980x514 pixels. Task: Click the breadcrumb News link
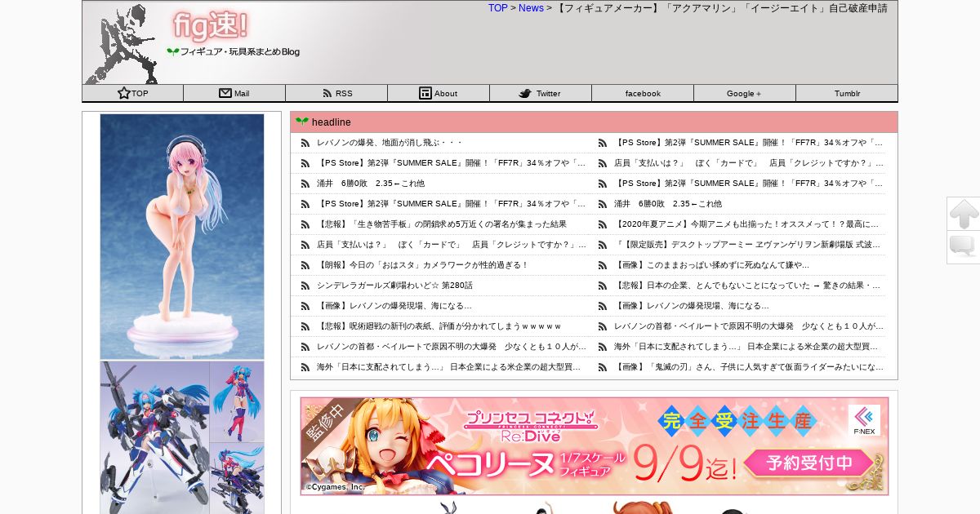coord(531,8)
